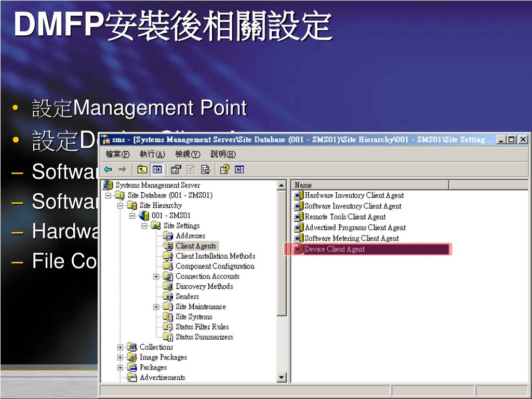Click the Status Filter Rules icon
This screenshot has height=399, width=532.
point(168,327)
